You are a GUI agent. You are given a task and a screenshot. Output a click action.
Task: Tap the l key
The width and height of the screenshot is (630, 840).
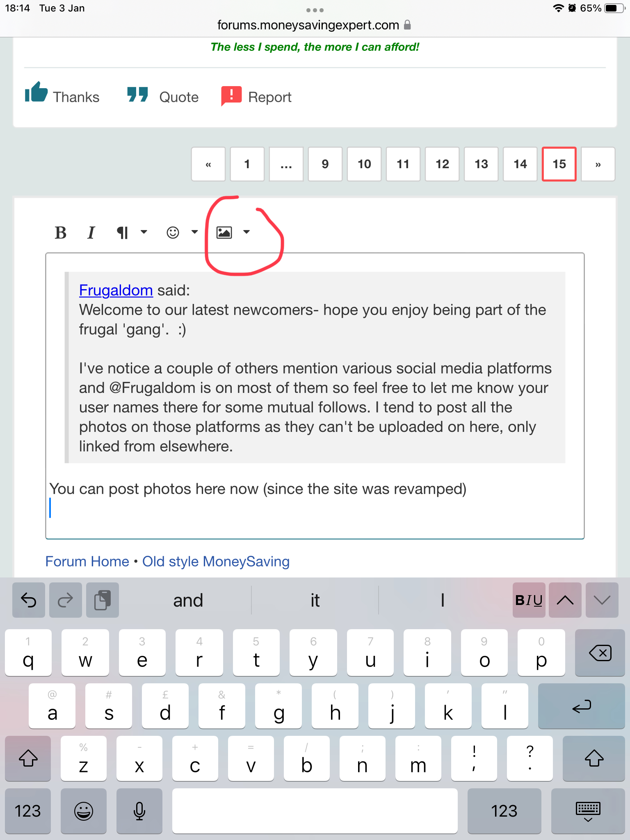[505, 706]
